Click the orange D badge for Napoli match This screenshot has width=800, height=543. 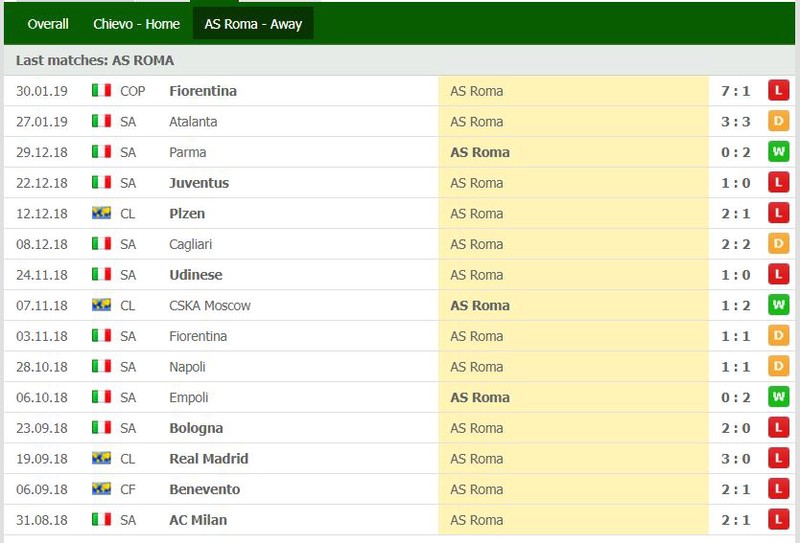(778, 366)
